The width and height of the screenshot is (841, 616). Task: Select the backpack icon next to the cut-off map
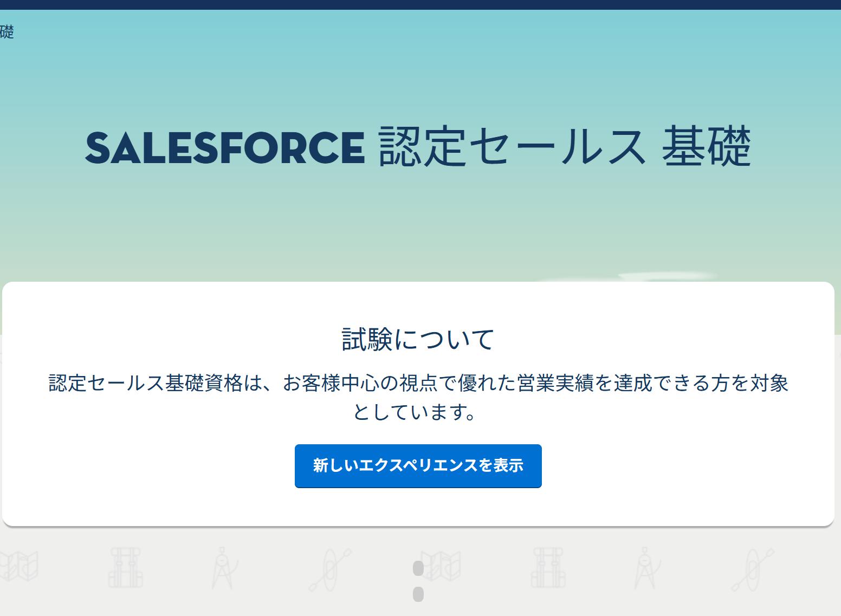pyautogui.click(x=125, y=568)
